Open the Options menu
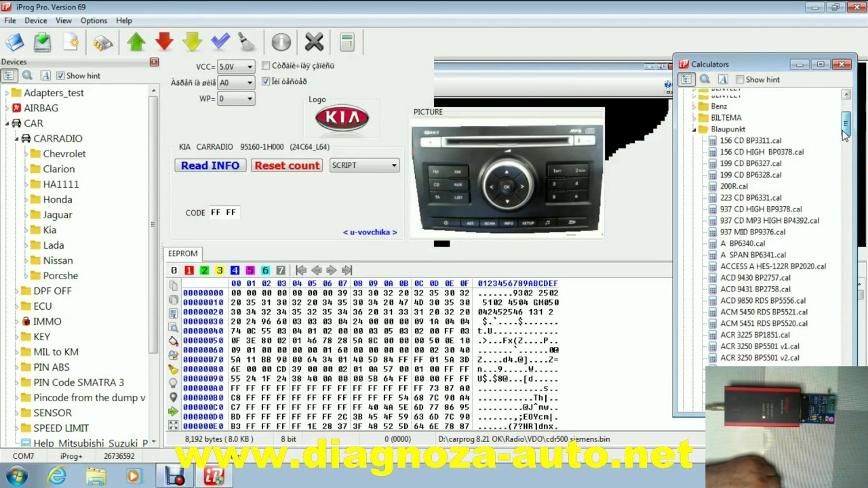Screen dimensions: 868x488 (94, 21)
